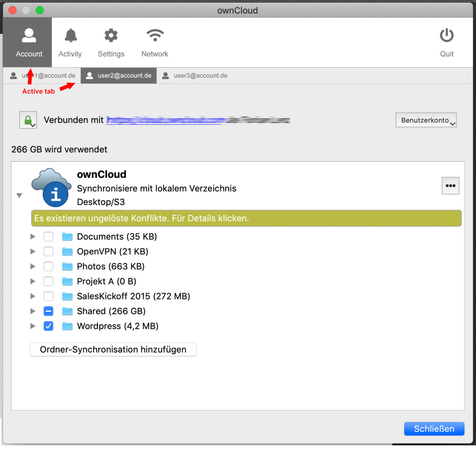Check the Projekt A folder checkbox
The width and height of the screenshot is (476, 457).
[49, 281]
